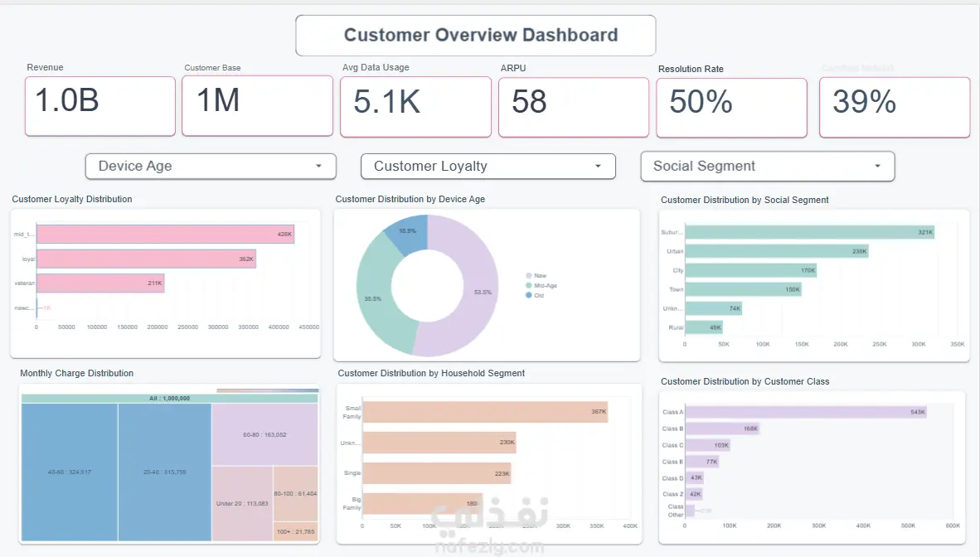Open the Device Age dropdown
Screen dimensions: 980x557
211,167
